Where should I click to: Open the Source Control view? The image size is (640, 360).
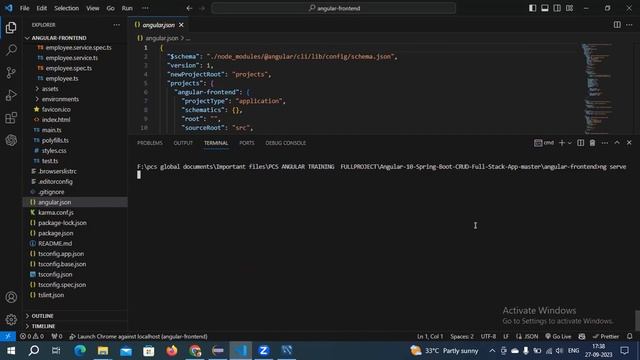tap(11, 73)
